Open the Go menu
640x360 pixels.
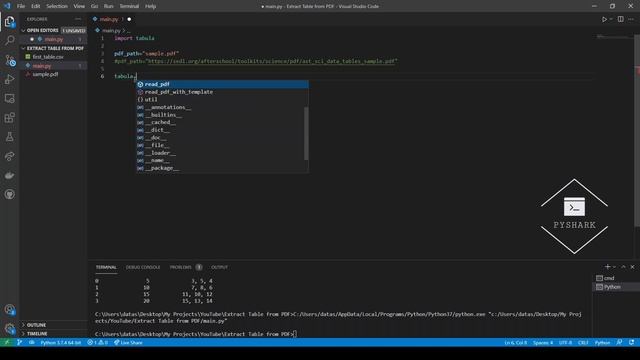[x=94, y=6]
